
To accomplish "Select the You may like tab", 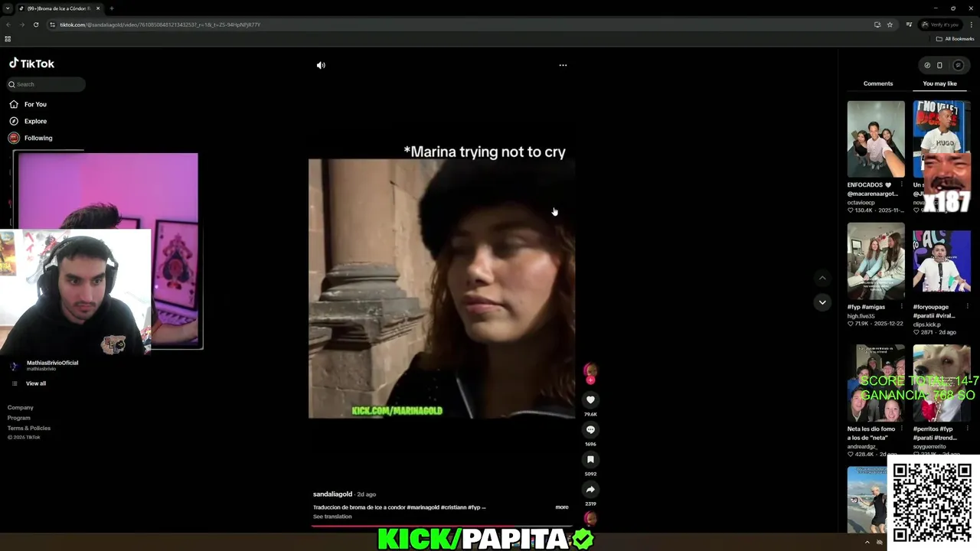I will click(939, 83).
